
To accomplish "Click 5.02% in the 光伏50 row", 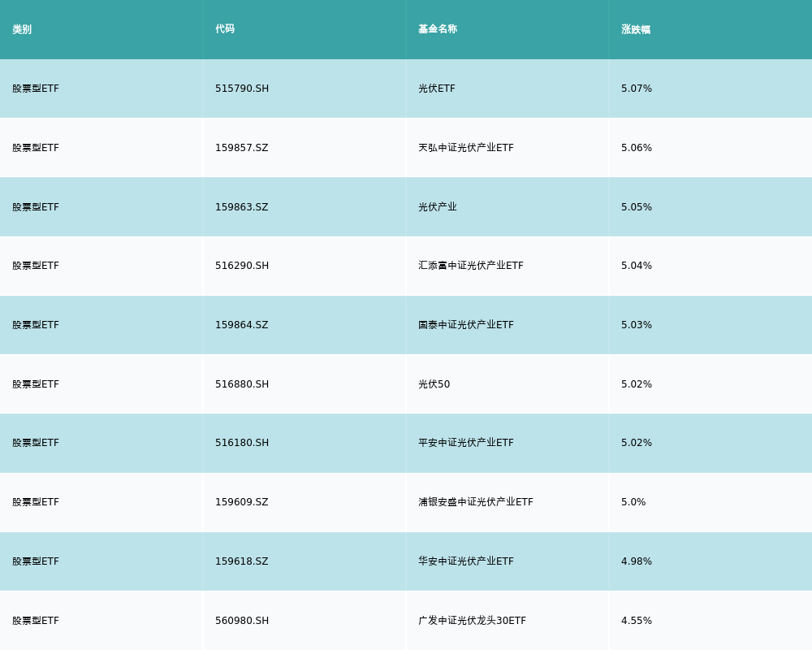I will (x=637, y=384).
